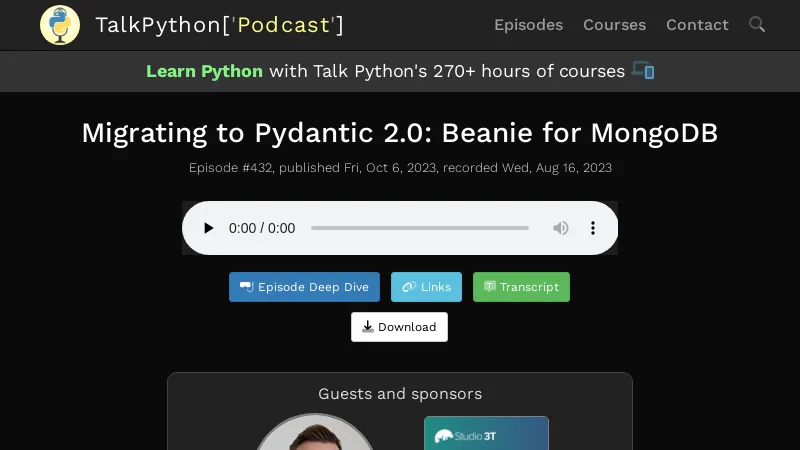Download the episode audio file
800x450 pixels.
coord(399,327)
